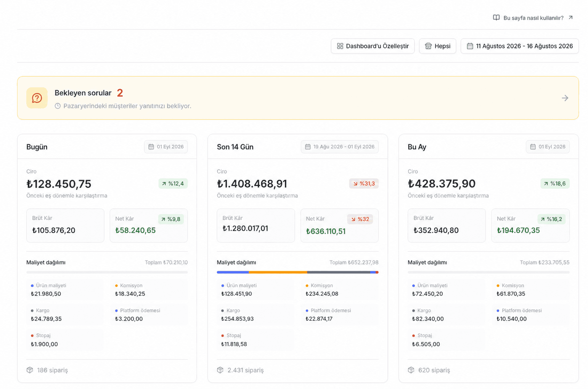The height and width of the screenshot is (389, 588).
Task: Click the Bugün cost distribution bar
Action: [107, 272]
